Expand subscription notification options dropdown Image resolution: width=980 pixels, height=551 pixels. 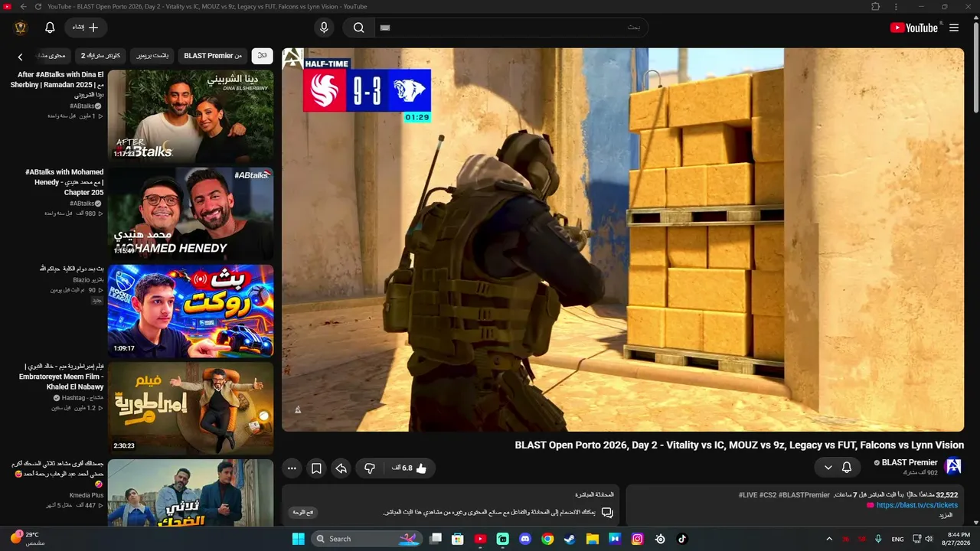(828, 467)
